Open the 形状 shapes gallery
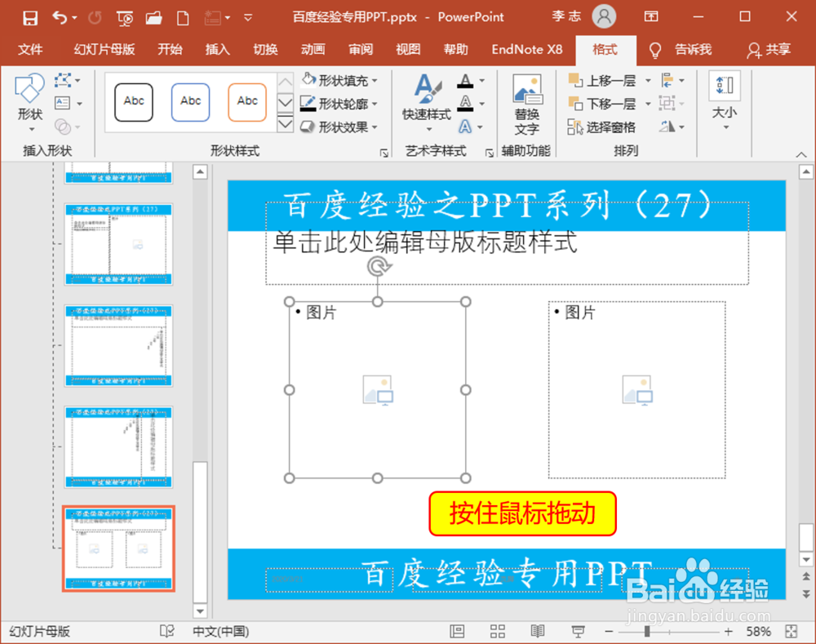Image resolution: width=816 pixels, height=644 pixels. (29, 103)
